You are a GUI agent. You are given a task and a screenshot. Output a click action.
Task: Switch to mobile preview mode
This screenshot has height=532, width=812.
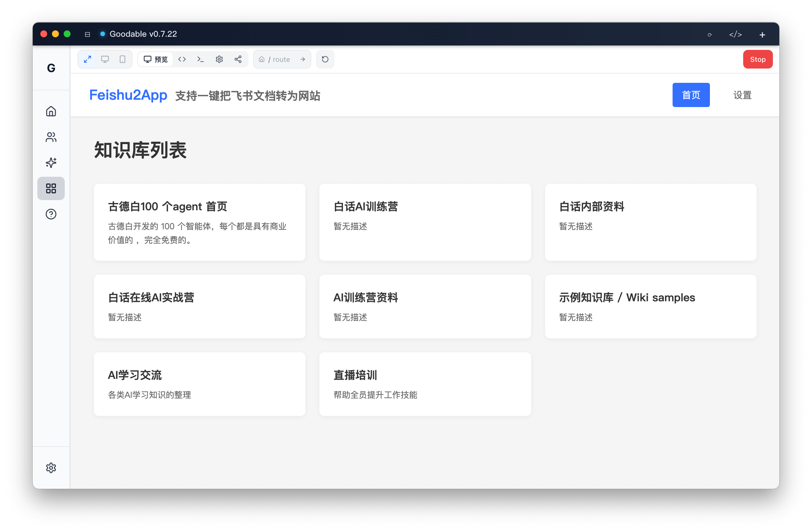pyautogui.click(x=123, y=59)
